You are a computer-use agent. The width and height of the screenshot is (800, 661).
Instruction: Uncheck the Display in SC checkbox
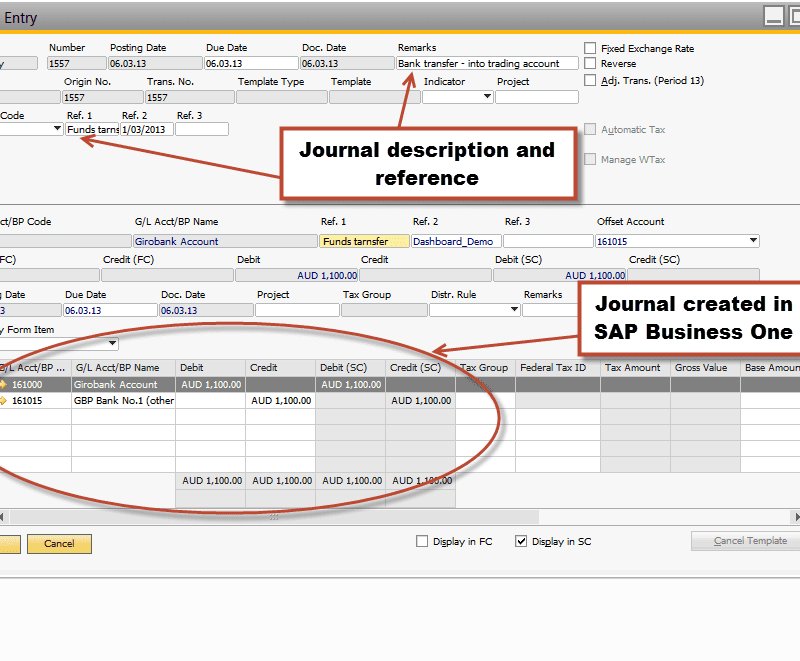click(521, 542)
